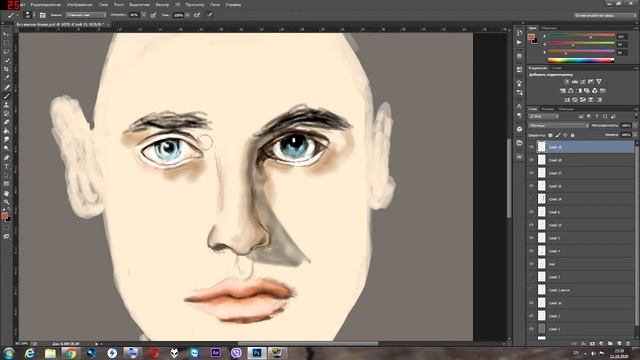Add a Curves adjustment

click(583, 82)
